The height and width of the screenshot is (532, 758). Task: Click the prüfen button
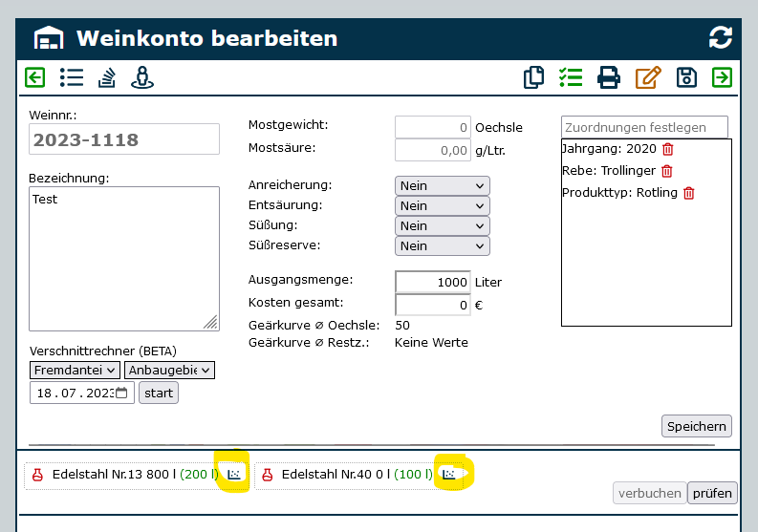tap(712, 493)
